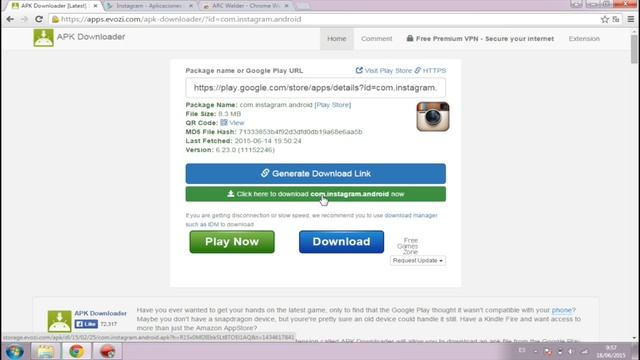Open the Comment navigation item
Viewport: 640px width, 360px height.
tap(376, 39)
